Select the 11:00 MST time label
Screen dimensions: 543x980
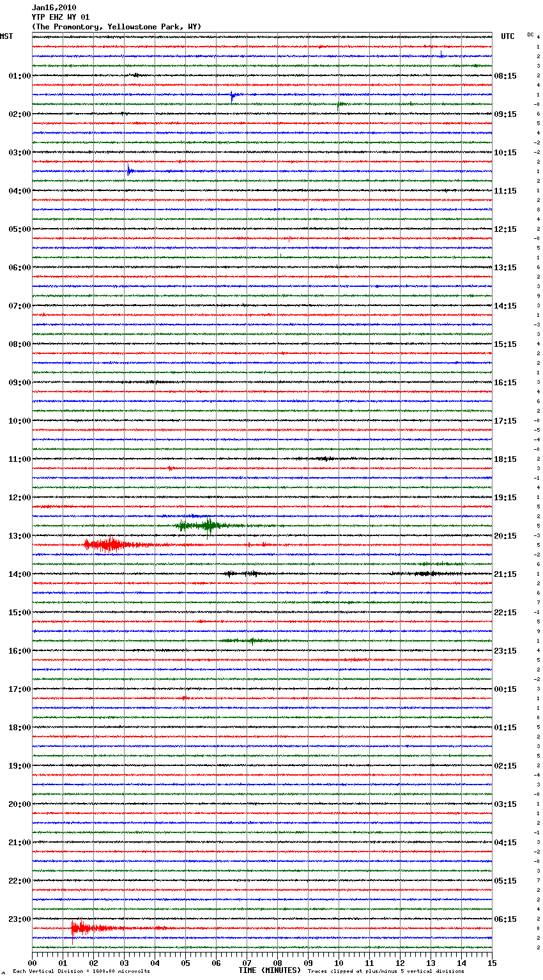20,459
